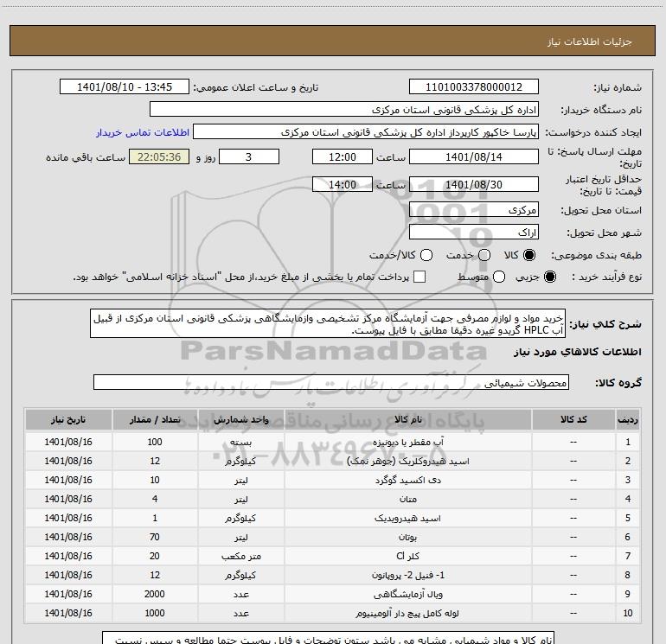Select the اسید هیدروکلریک (جوهر نمک) item

click(x=407, y=461)
